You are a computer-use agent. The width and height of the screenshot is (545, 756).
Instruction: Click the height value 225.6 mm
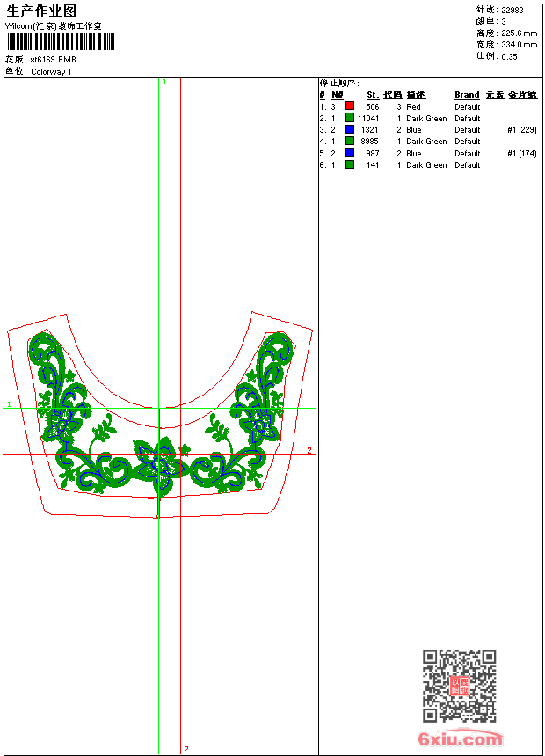coord(519,33)
